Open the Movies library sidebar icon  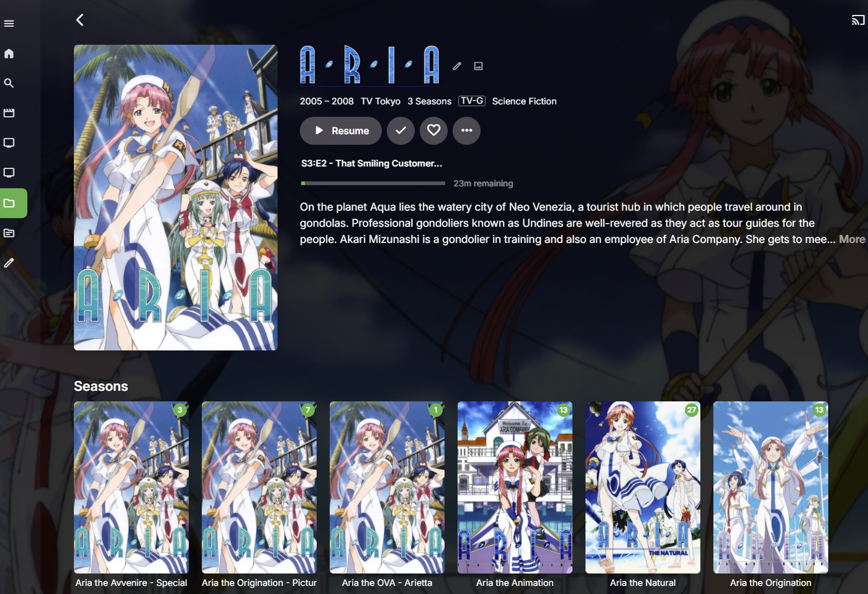point(9,113)
